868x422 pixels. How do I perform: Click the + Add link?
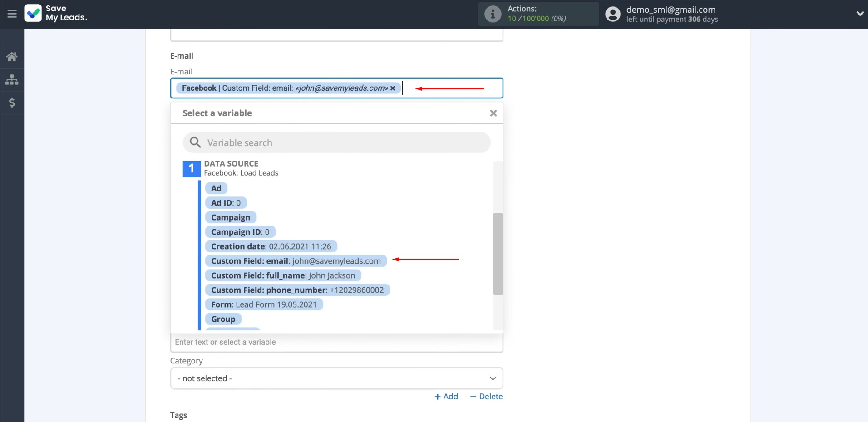click(446, 397)
